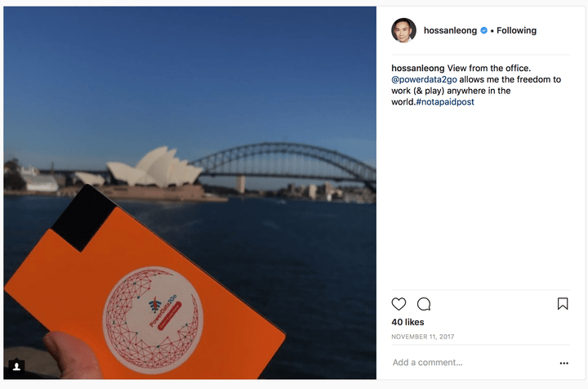Open the three-dot more options menu

pyautogui.click(x=563, y=363)
